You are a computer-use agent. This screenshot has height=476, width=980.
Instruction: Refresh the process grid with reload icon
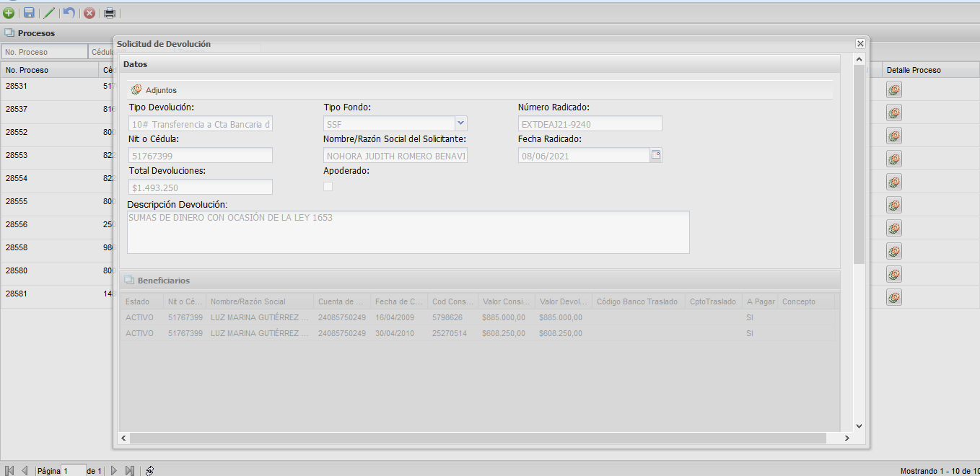pyautogui.click(x=149, y=470)
